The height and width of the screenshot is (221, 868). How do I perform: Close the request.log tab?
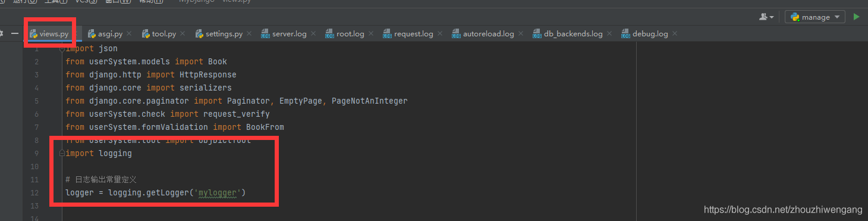point(440,34)
